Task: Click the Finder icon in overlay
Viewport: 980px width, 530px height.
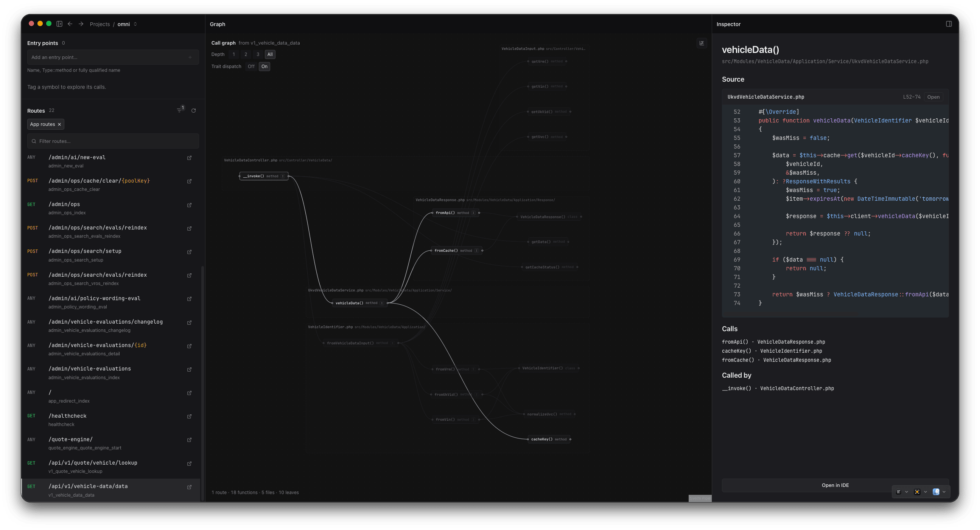Action: tap(936, 491)
